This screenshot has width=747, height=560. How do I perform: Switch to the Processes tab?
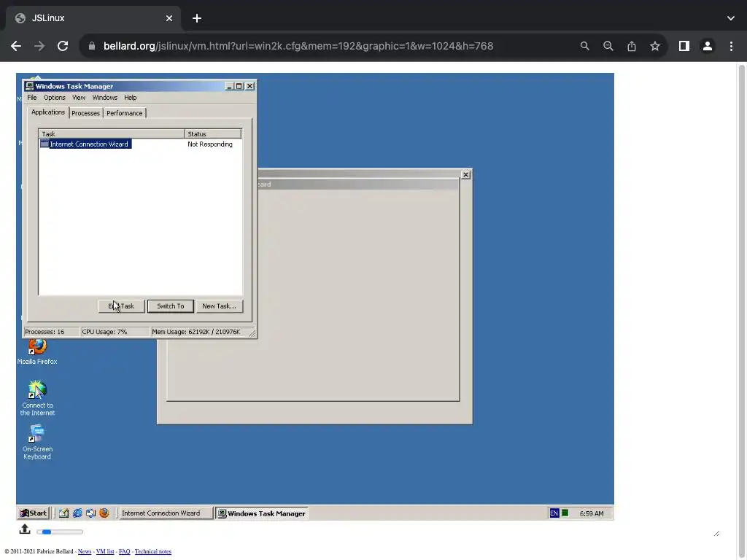86,113
